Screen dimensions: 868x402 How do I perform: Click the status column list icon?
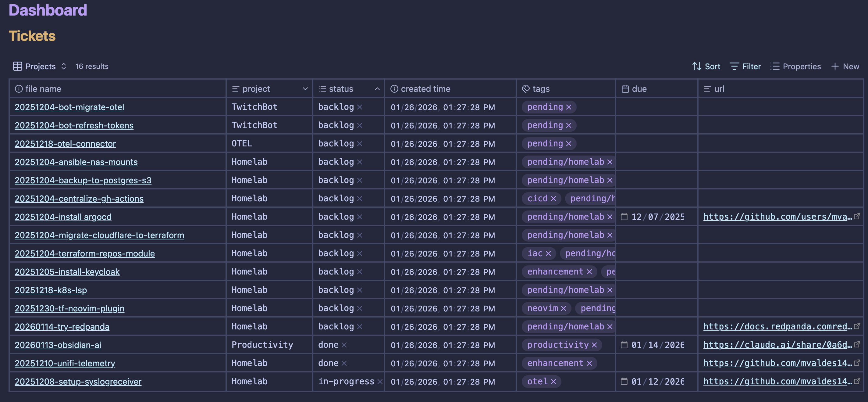[x=322, y=89]
